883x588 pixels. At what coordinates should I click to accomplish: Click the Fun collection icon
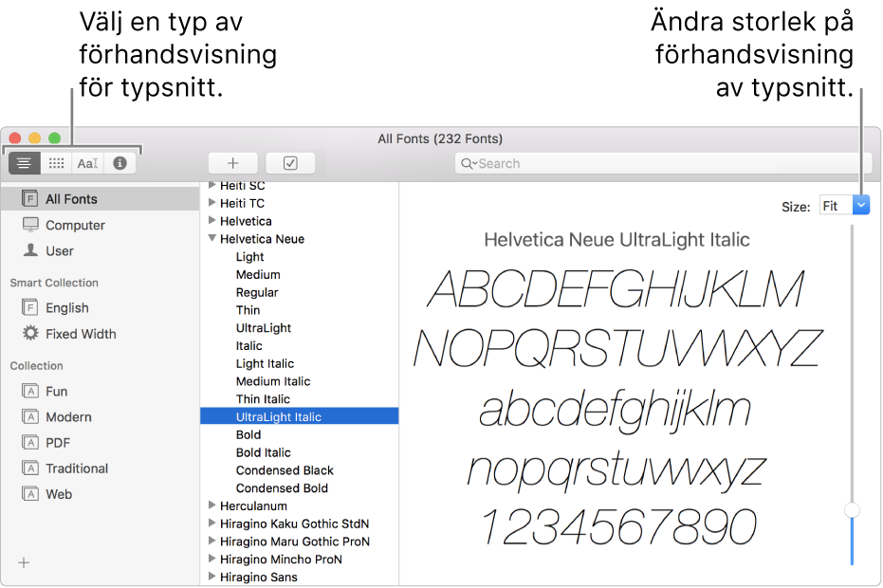[29, 391]
